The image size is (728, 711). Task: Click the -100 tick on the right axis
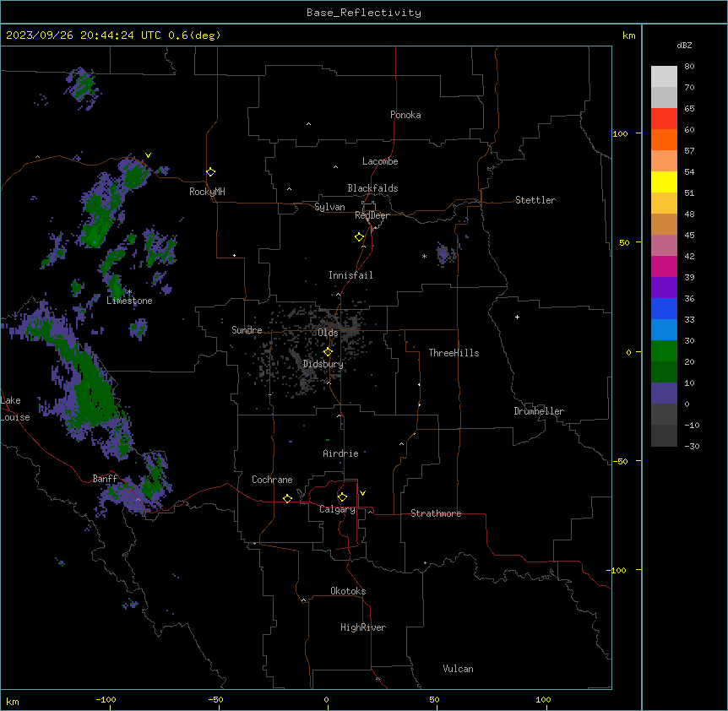pyautogui.click(x=617, y=570)
